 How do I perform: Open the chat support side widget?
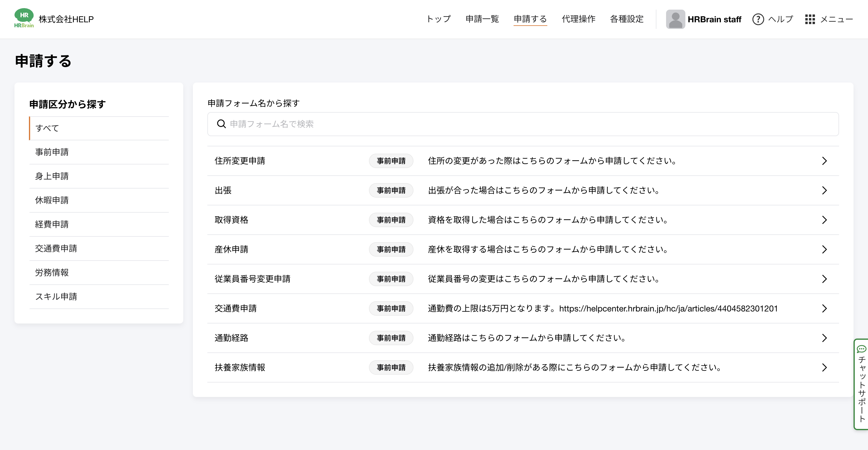[x=861, y=384]
